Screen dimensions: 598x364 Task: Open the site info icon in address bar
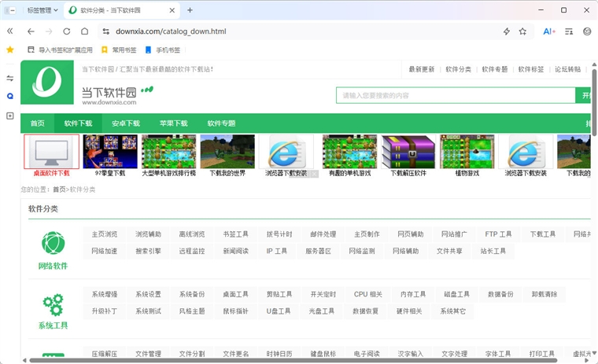pyautogui.click(x=106, y=31)
